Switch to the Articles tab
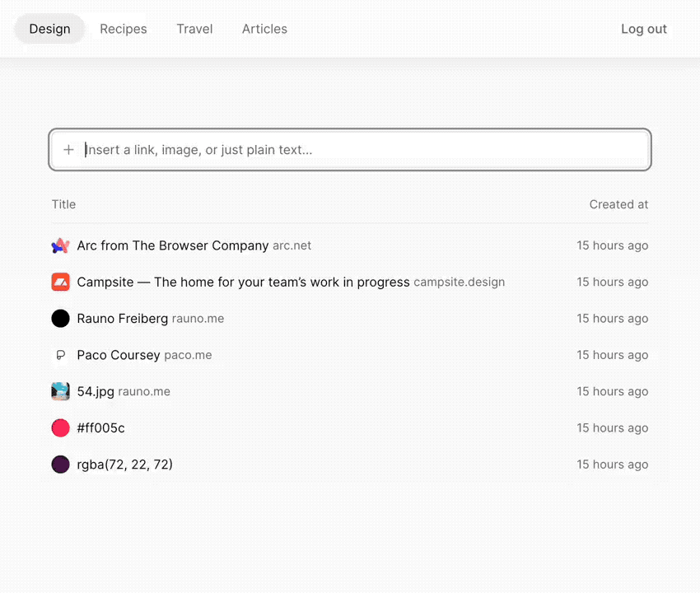 [x=264, y=29]
